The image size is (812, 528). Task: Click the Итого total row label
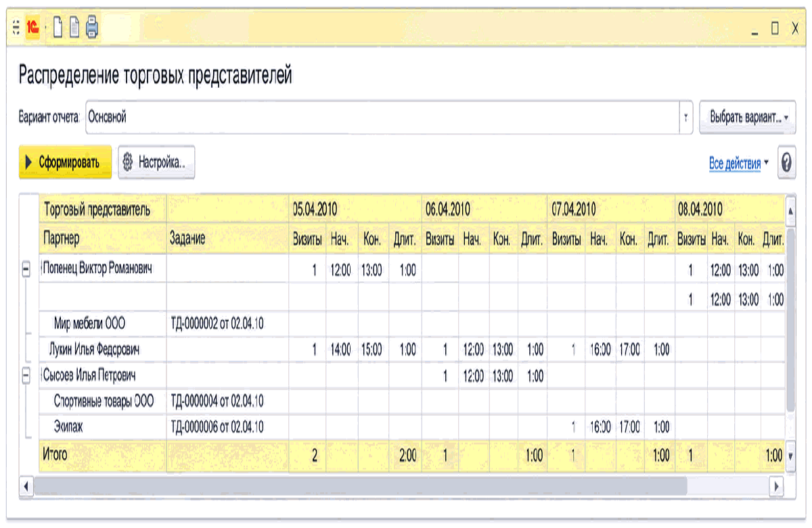click(55, 455)
